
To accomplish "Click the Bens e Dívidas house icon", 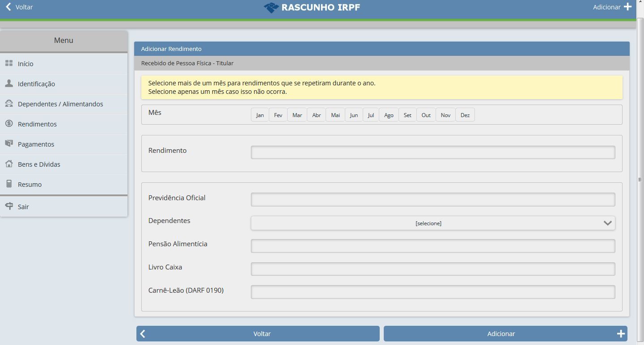I will click(9, 164).
